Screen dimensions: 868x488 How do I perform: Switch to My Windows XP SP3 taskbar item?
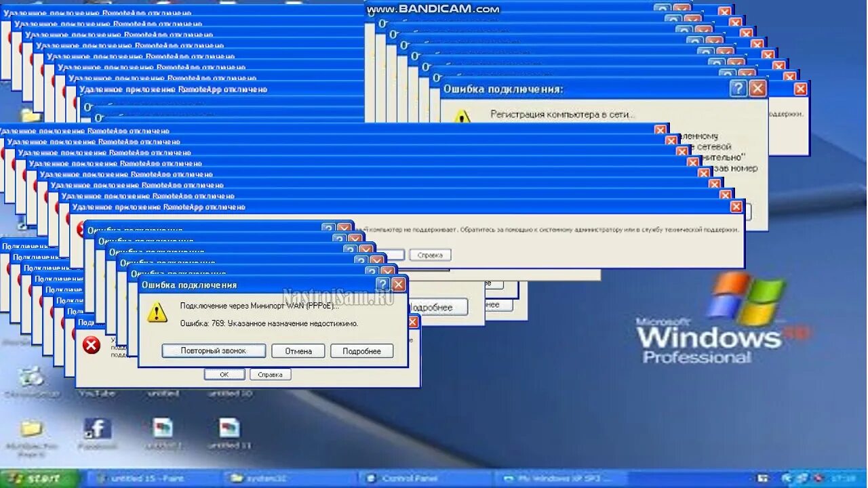point(560,479)
